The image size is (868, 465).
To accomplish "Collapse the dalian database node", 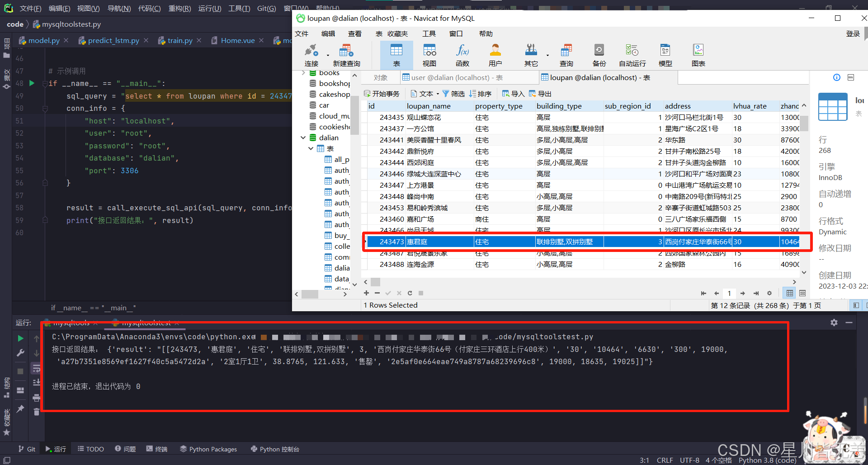I will (x=303, y=138).
